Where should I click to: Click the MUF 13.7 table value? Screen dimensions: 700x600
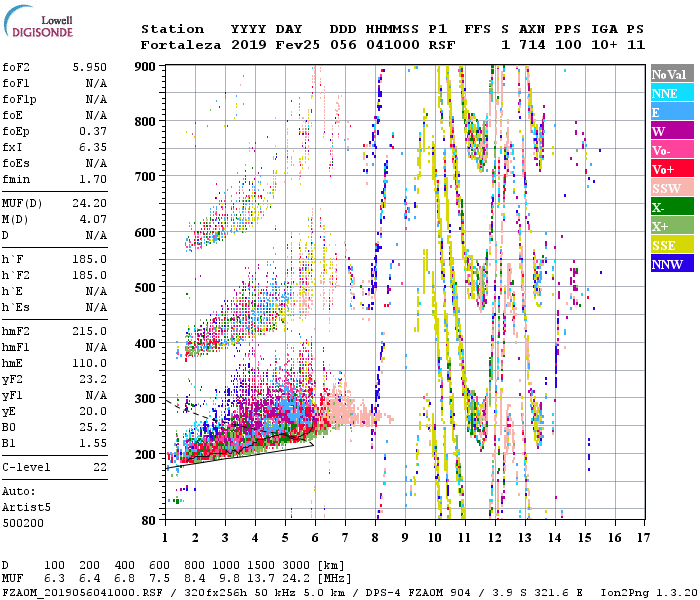[261, 579]
